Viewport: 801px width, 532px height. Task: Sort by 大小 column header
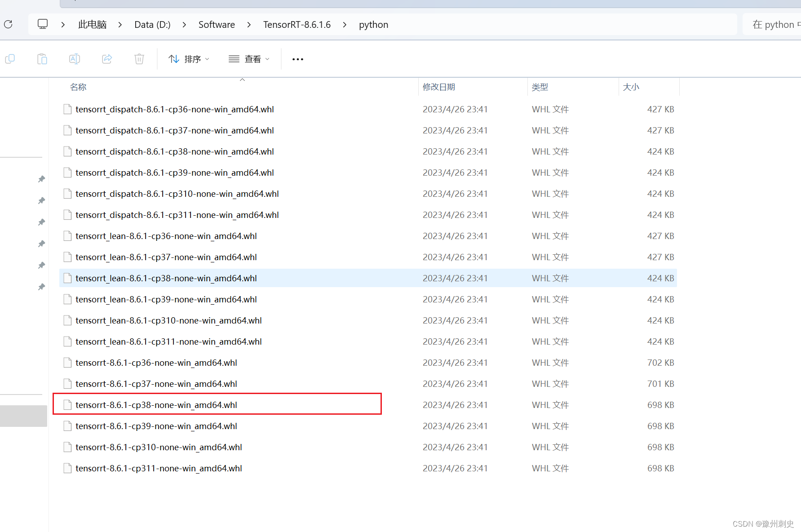coord(631,87)
